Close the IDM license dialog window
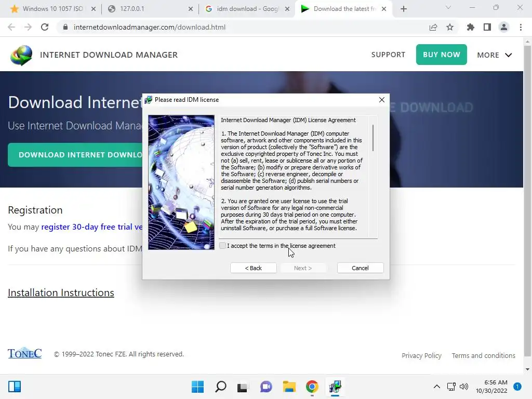The image size is (532, 399). pyautogui.click(x=382, y=100)
